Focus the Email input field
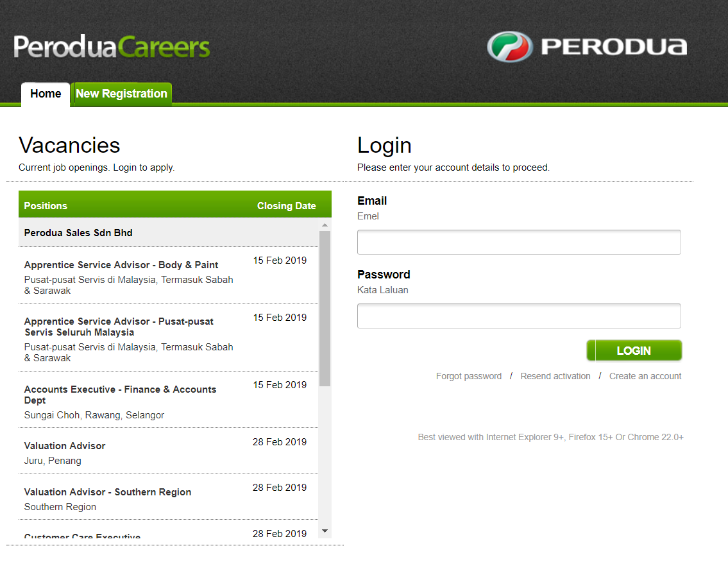Image resolution: width=728 pixels, height=564 pixels. (519, 243)
